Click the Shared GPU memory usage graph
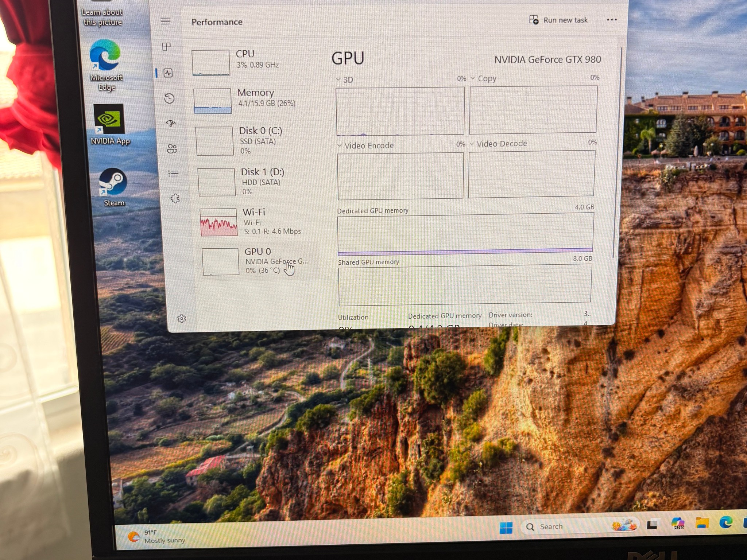The width and height of the screenshot is (747, 560). 465,285
